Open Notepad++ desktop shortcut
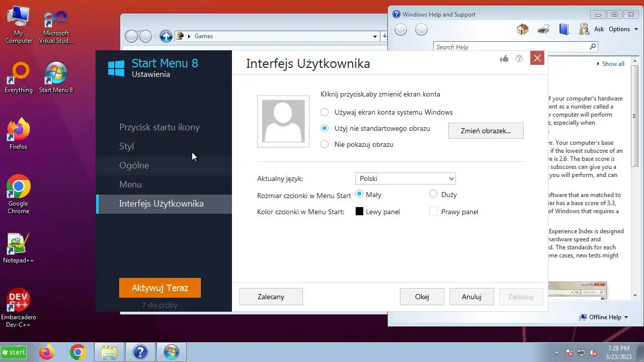 click(x=19, y=248)
